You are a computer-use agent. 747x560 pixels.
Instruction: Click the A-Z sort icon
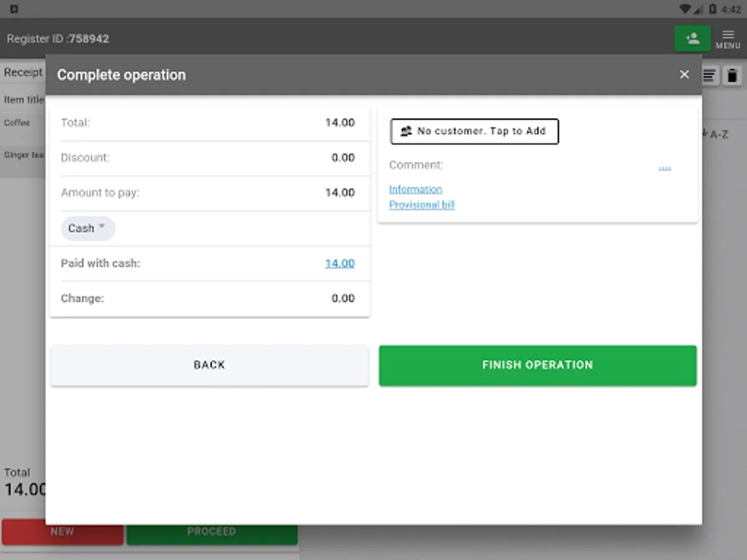coord(715,134)
